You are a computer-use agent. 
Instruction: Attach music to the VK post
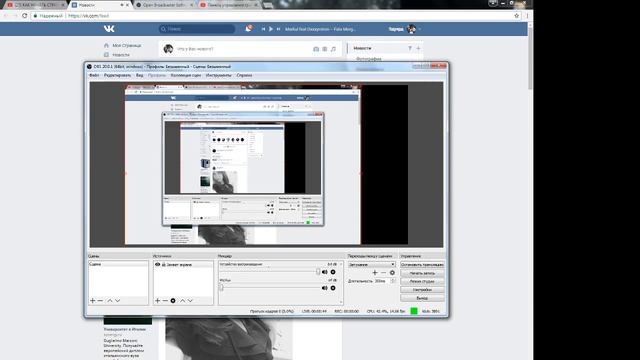pyautogui.click(x=333, y=49)
